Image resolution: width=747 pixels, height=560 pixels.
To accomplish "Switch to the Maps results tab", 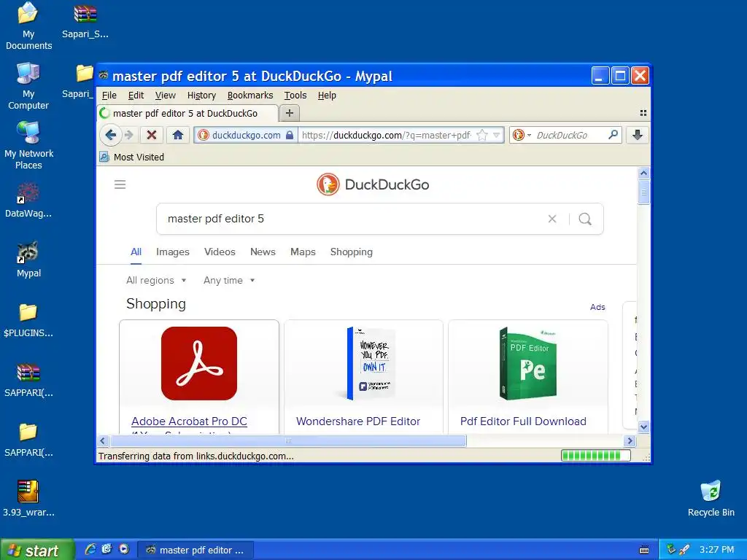I will click(303, 252).
